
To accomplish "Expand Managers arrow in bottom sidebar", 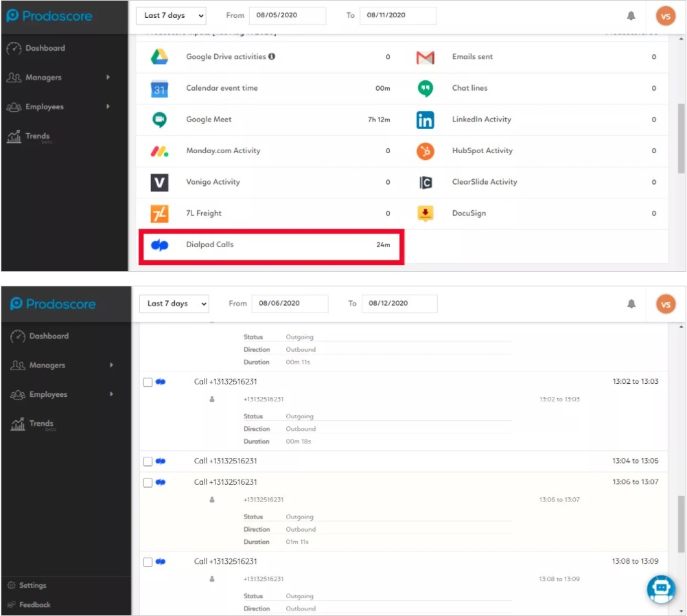I will 111,365.
